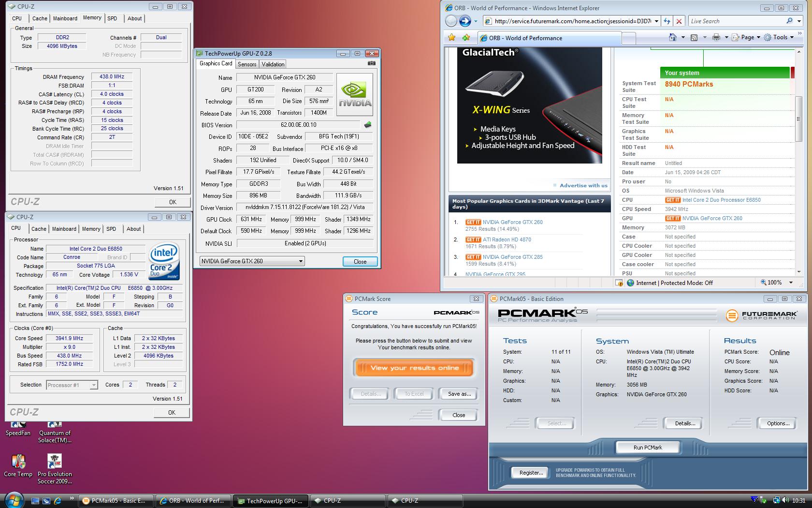Click View your results online button
The height and width of the screenshot is (508, 812).
(x=414, y=368)
